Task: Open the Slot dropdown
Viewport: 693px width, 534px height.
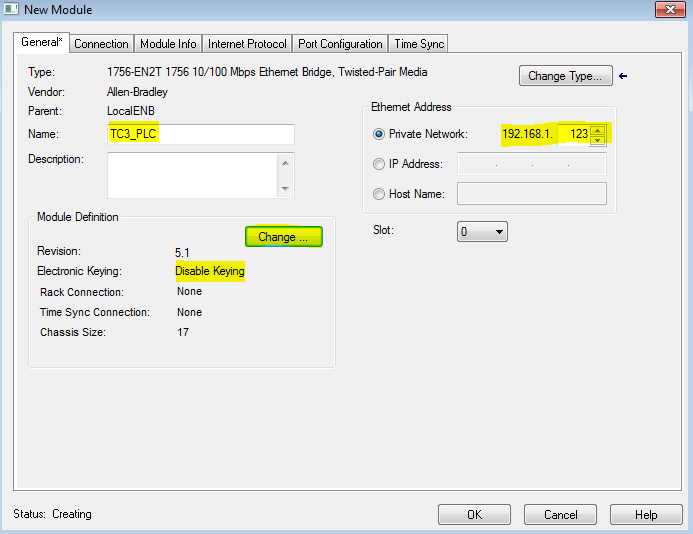Action: click(x=482, y=232)
